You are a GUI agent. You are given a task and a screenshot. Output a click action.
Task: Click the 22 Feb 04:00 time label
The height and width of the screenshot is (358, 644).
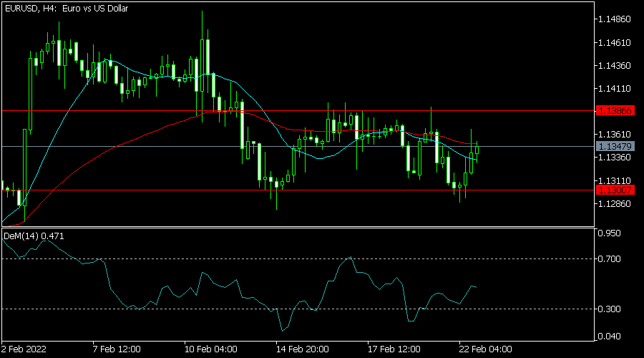(x=486, y=349)
